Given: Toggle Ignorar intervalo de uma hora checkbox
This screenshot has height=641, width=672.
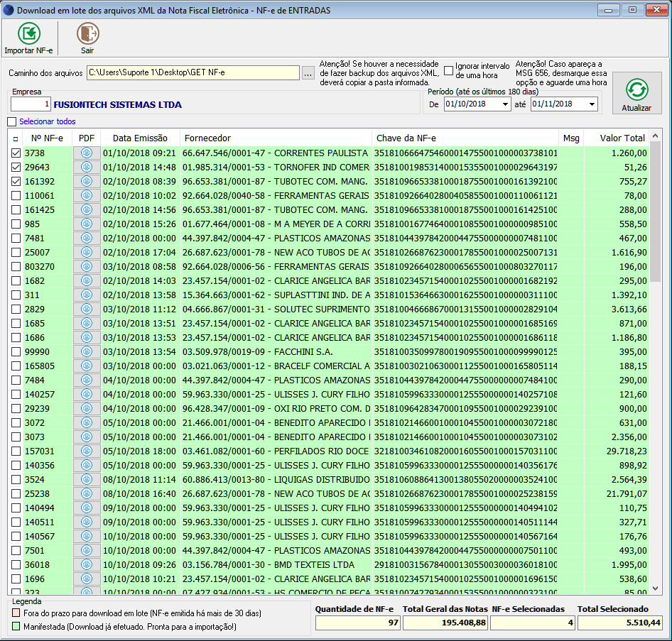Looking at the screenshot, I should click(x=449, y=70).
